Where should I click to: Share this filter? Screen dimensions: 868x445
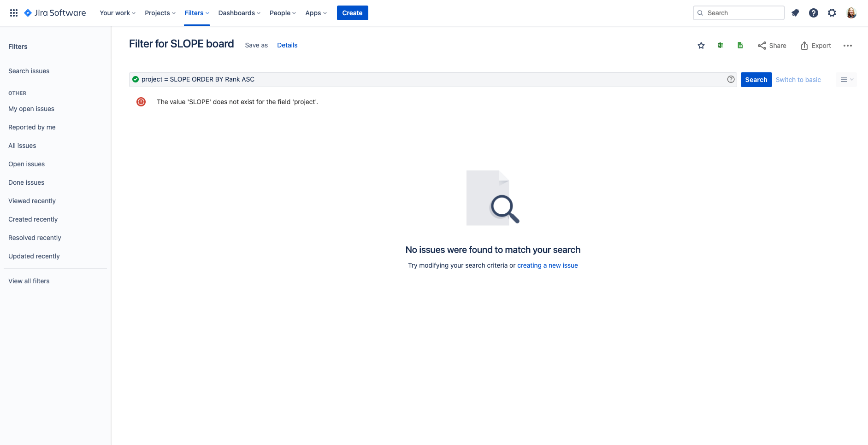pyautogui.click(x=772, y=46)
